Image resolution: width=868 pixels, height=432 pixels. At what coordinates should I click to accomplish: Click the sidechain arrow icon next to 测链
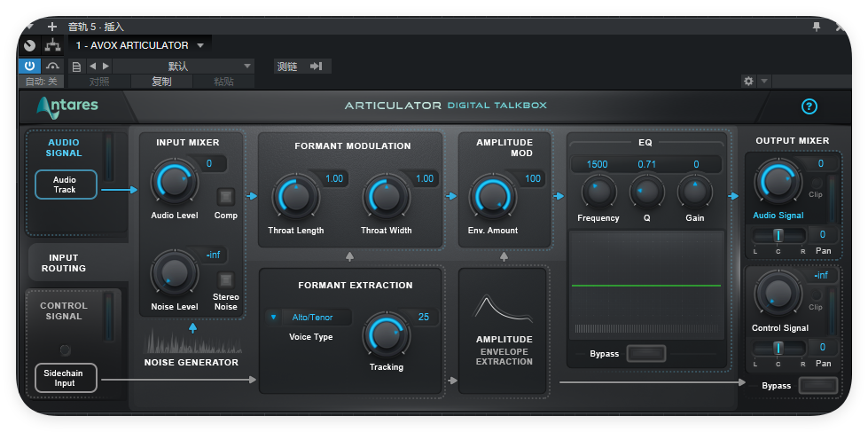click(x=317, y=67)
